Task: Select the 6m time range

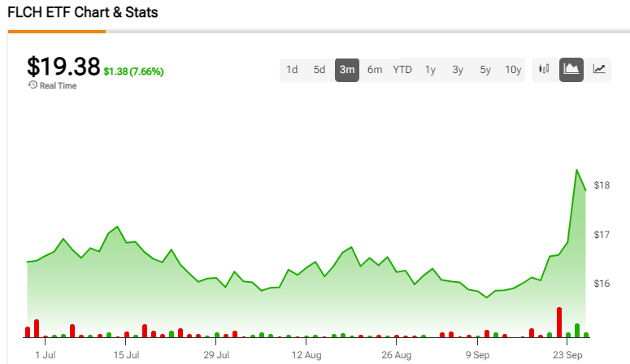Action: click(x=375, y=70)
